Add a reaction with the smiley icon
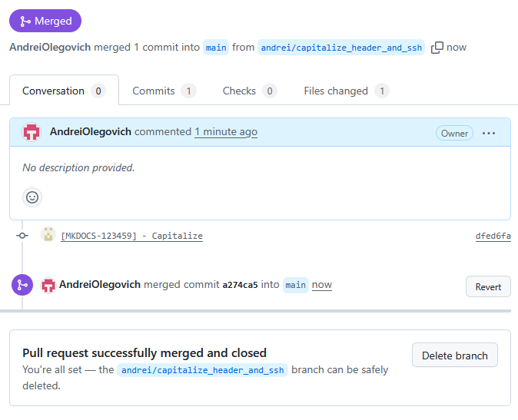The width and height of the screenshot is (518, 420). coord(32,197)
